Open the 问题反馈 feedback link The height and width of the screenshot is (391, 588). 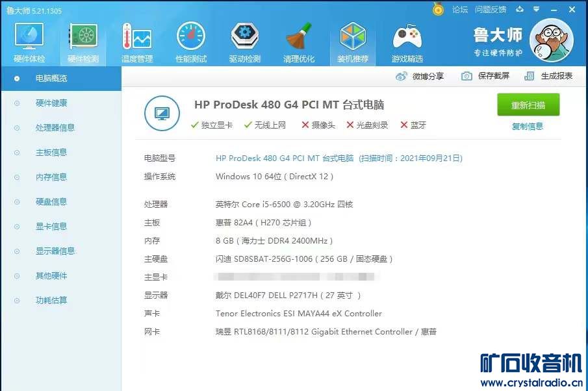(x=491, y=9)
